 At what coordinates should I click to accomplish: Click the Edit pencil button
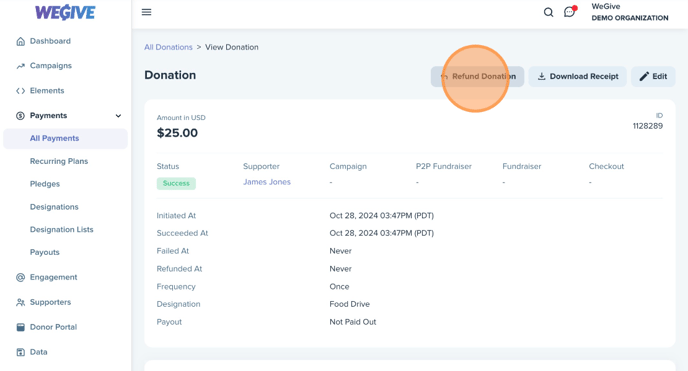[653, 76]
